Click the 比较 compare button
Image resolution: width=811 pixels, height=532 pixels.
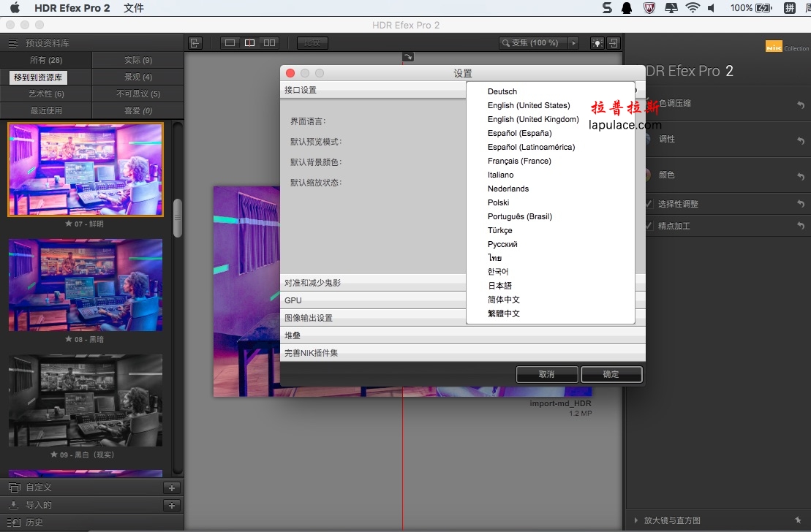click(312, 43)
